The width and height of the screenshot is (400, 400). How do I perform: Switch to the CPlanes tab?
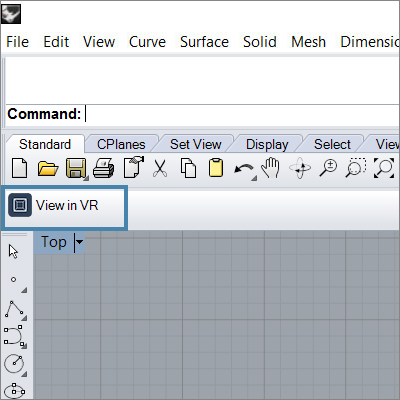click(121, 144)
